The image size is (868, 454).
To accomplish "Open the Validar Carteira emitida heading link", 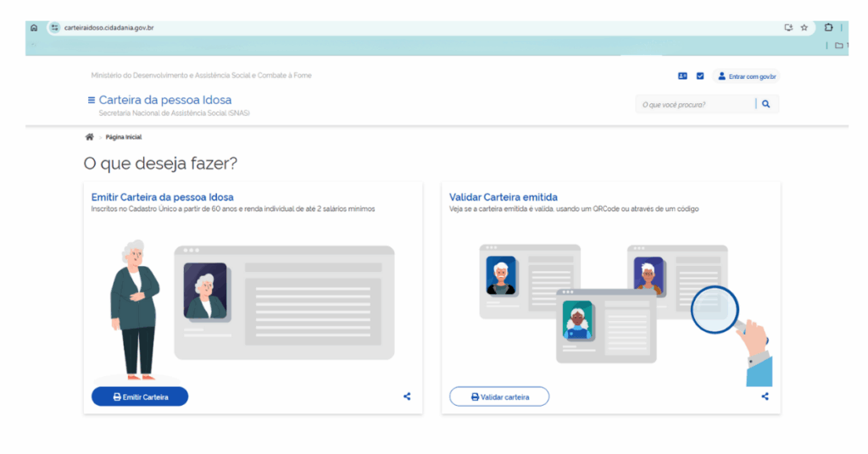I will (x=503, y=197).
